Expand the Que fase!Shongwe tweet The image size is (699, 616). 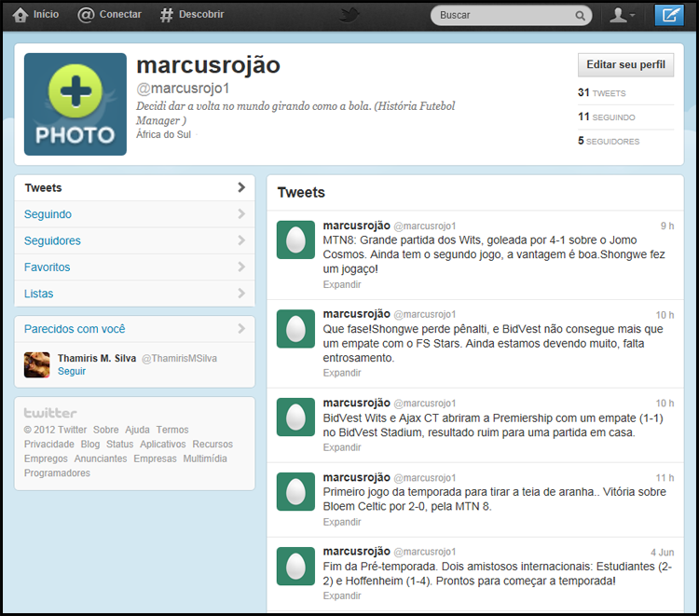(x=342, y=373)
